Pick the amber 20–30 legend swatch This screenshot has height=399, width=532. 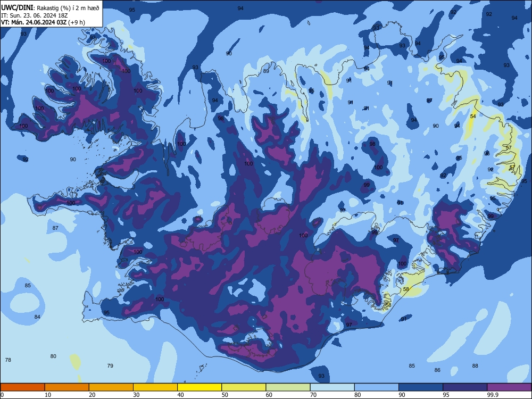coord(111,387)
